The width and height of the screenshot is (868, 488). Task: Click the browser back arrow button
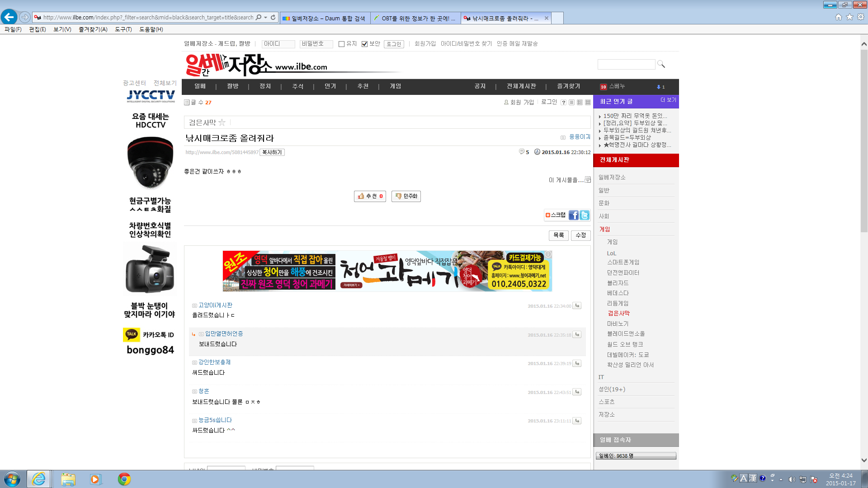[x=9, y=17]
